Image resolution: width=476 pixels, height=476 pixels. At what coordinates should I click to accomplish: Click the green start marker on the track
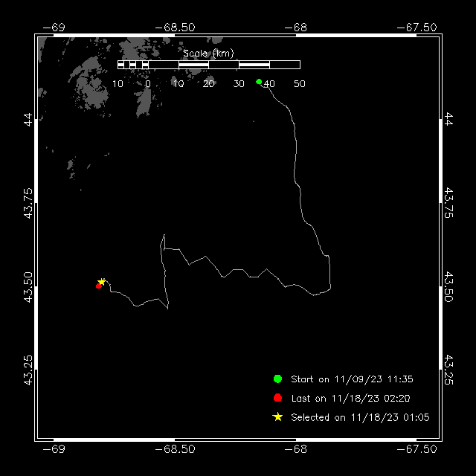[259, 82]
